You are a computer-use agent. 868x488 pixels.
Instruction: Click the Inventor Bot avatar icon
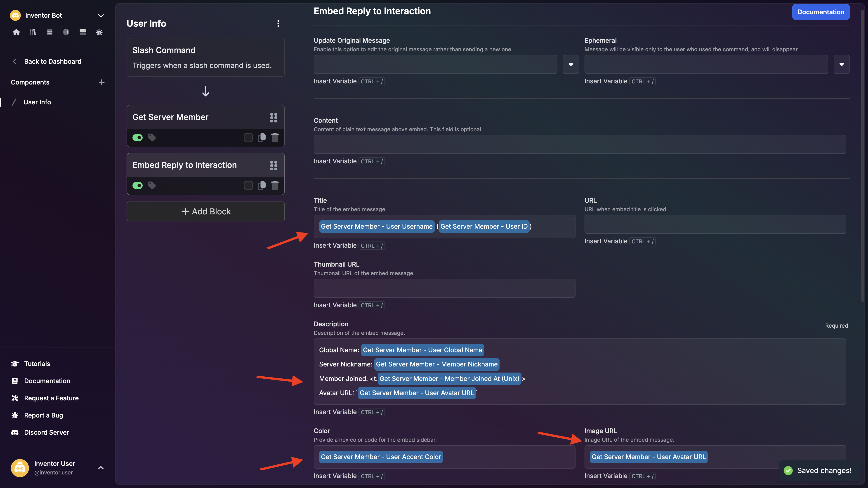[16, 15]
